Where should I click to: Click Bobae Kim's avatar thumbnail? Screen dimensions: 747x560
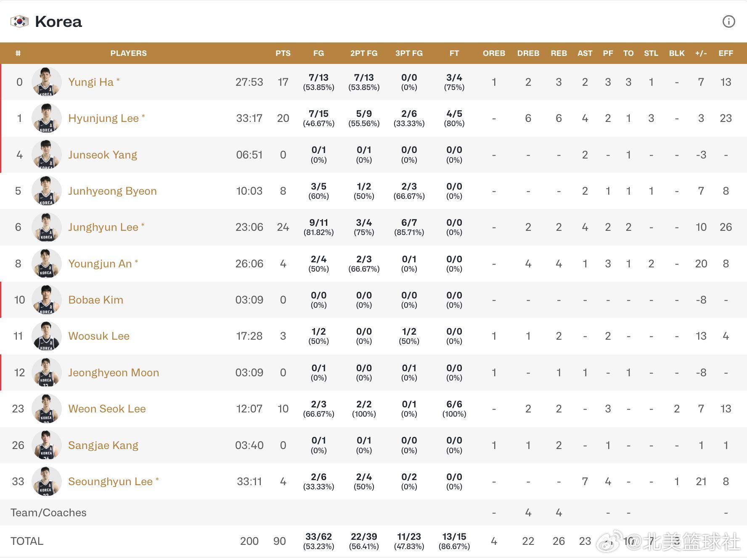point(46,300)
